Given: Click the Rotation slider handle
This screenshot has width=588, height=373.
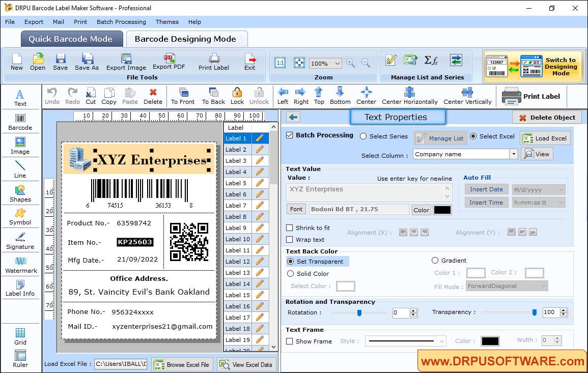Looking at the screenshot, I should 359,312.
